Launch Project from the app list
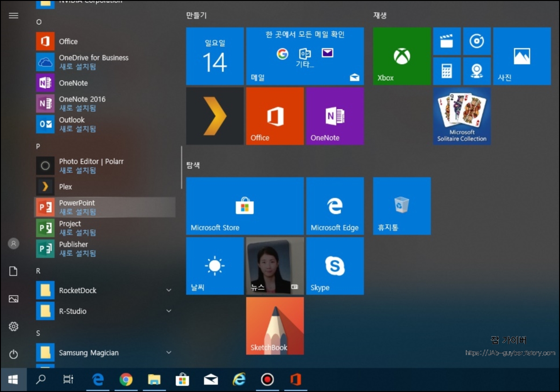Viewport: 560px width, 392px height. pyautogui.click(x=105, y=228)
